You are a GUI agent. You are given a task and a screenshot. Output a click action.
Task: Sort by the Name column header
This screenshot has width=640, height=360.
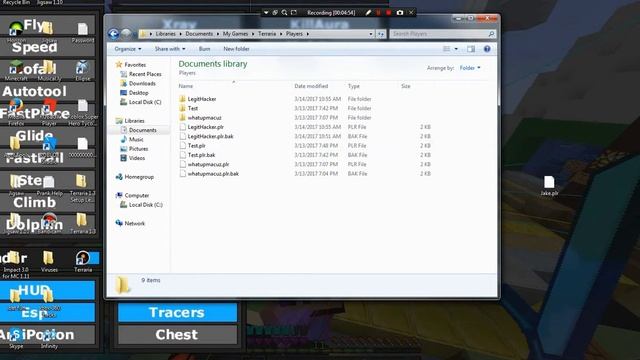click(x=186, y=86)
